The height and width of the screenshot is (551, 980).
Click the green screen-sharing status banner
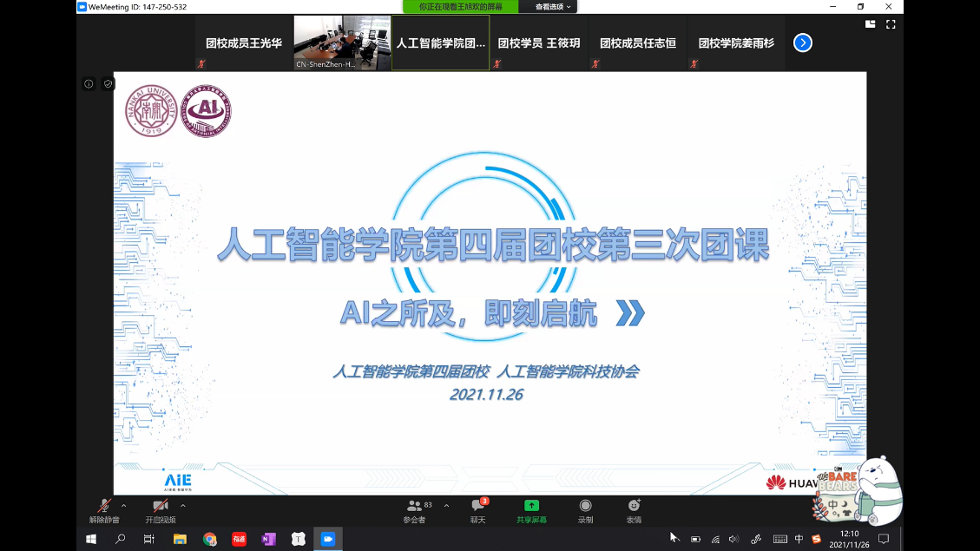461,7
